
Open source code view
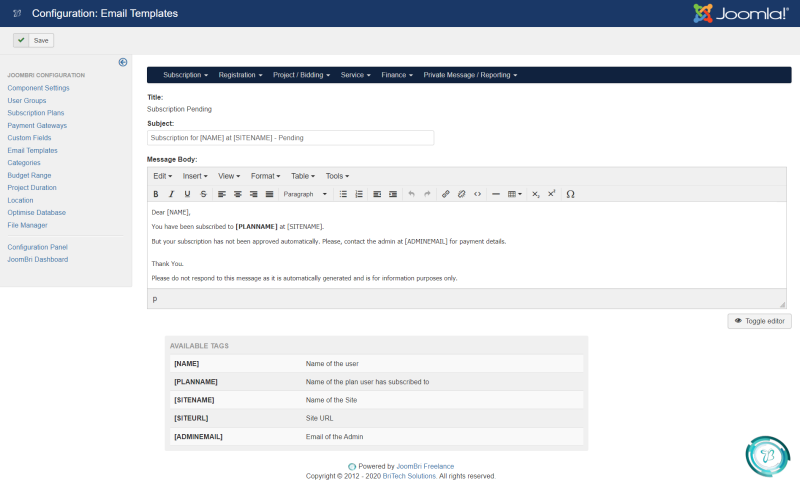477,194
